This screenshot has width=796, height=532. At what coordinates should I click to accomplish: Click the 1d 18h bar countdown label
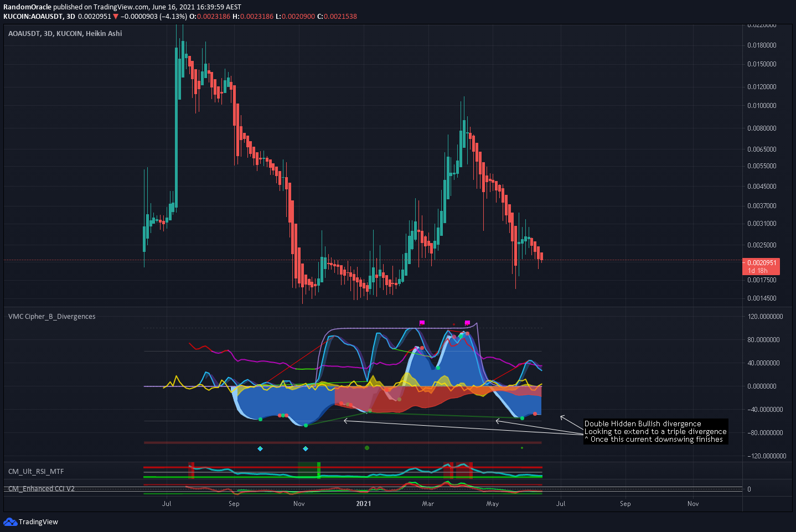(758, 271)
